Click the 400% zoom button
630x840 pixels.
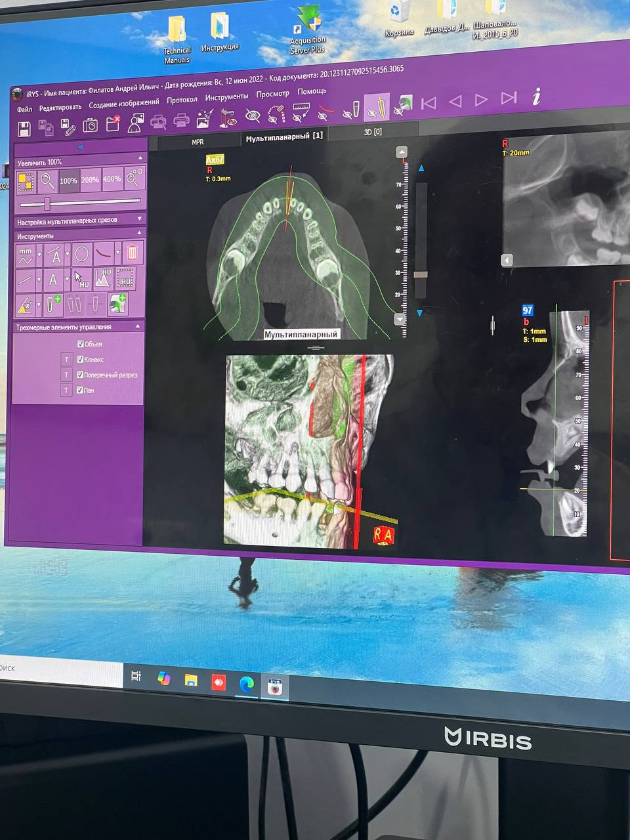pos(112,179)
